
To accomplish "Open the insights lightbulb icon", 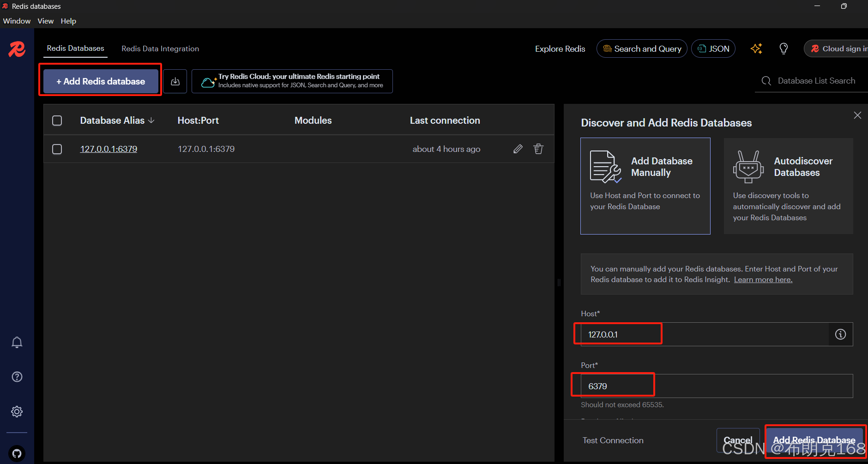I will (x=784, y=48).
